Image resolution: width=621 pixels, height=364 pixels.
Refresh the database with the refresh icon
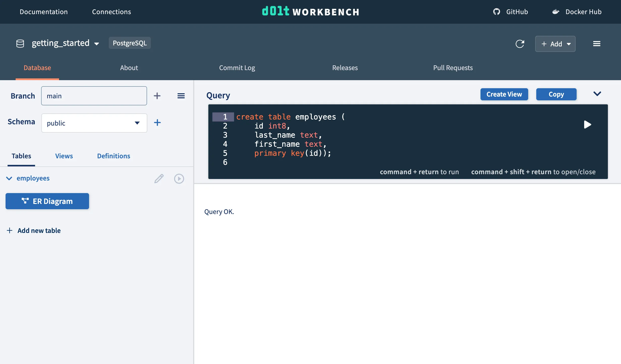pyautogui.click(x=520, y=44)
